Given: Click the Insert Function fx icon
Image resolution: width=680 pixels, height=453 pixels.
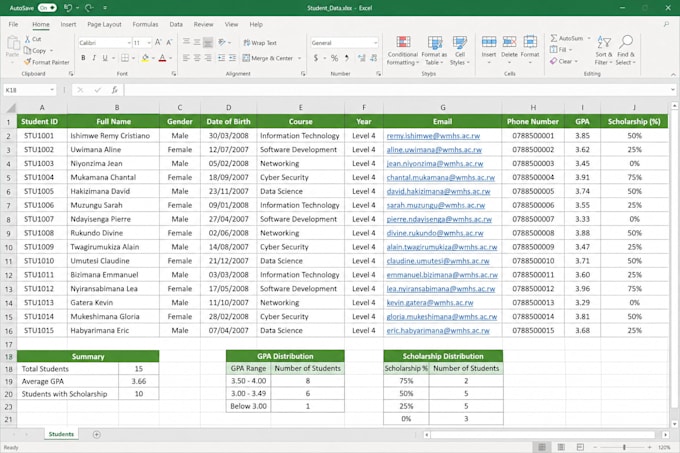Looking at the screenshot, I should tap(114, 90).
